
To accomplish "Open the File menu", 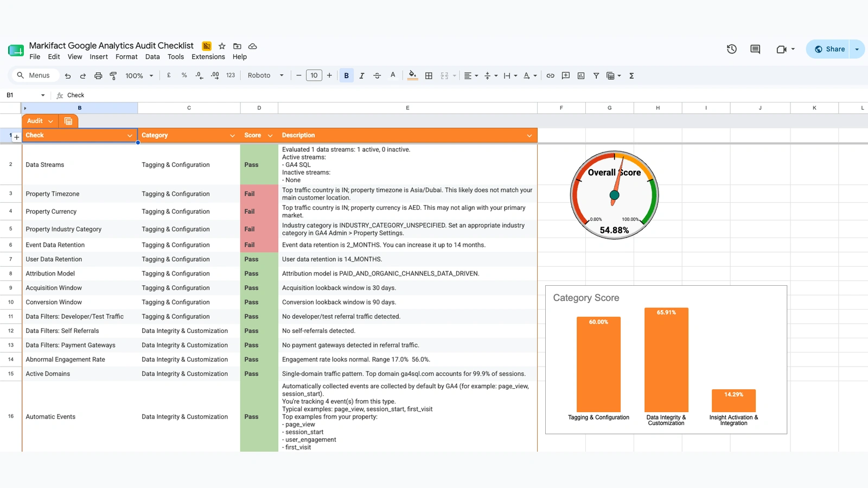I will point(35,57).
